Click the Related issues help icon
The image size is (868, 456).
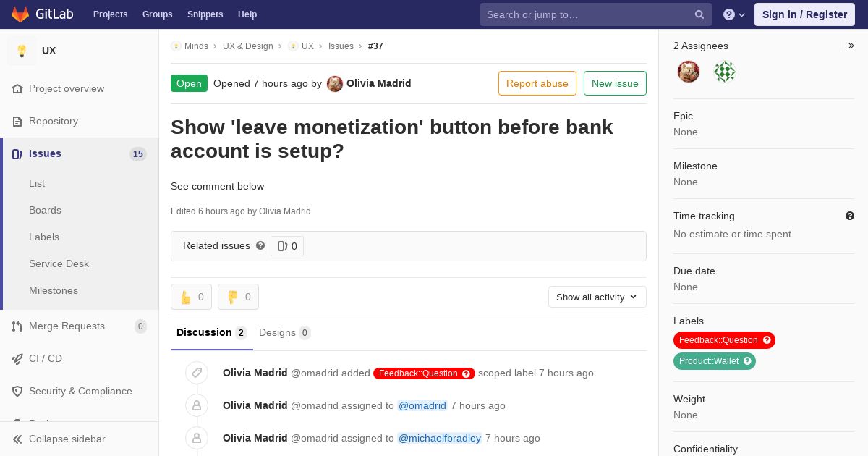[260, 245]
